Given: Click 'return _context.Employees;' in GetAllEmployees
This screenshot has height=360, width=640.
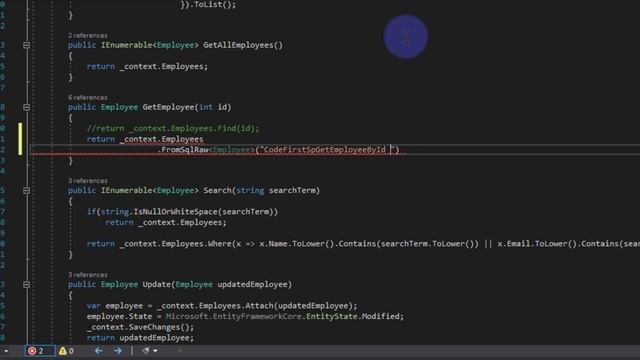Looking at the screenshot, I should pos(147,67).
